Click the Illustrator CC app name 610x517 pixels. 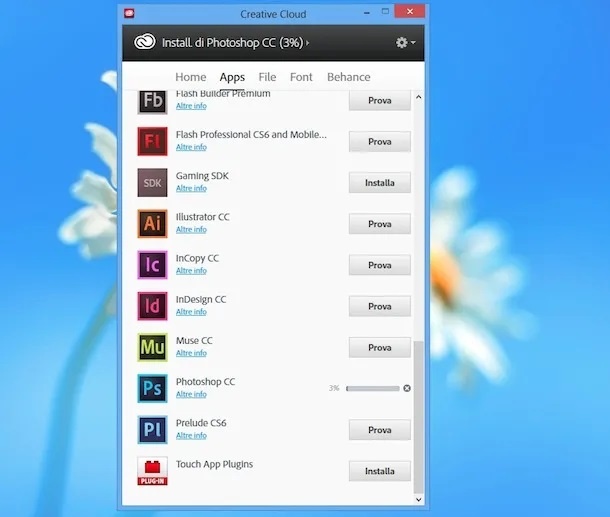click(203, 217)
